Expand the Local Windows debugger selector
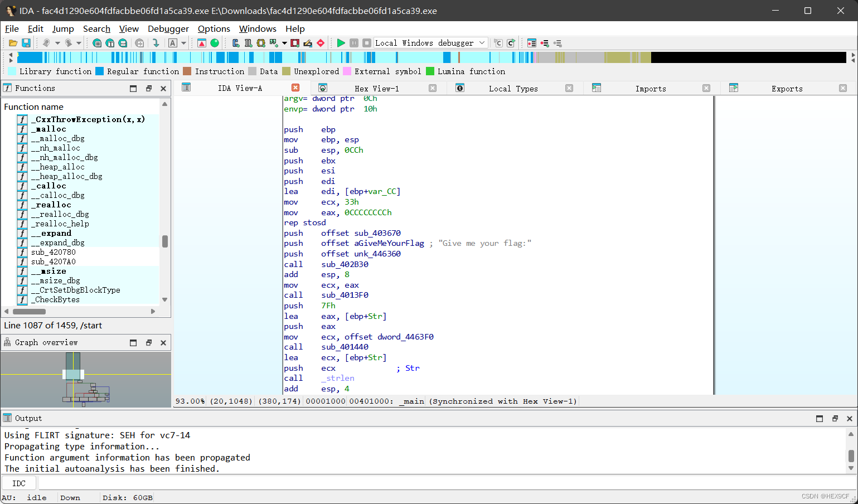 482,43
